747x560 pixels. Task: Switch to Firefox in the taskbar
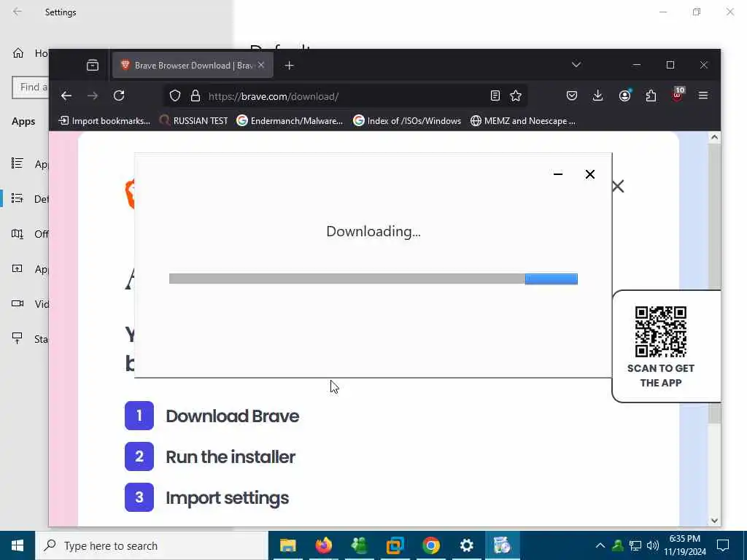323,545
